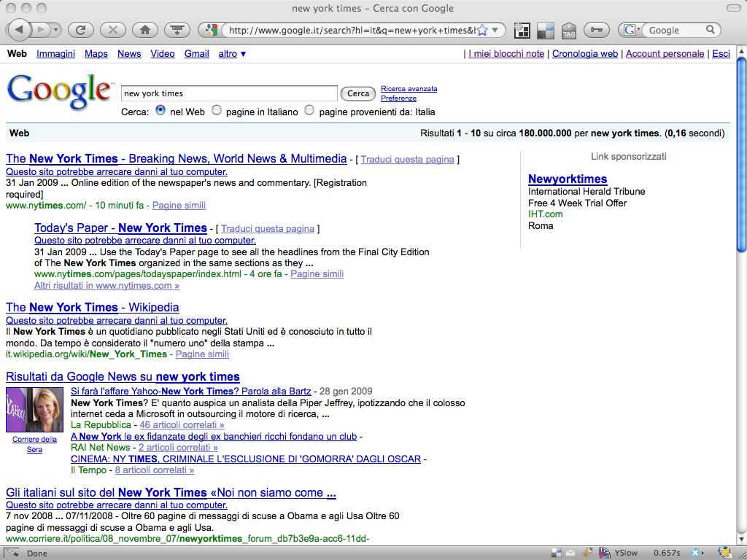Click the bookmarks toolbar button beside Home
This screenshot has height=560, width=747.
click(177, 30)
